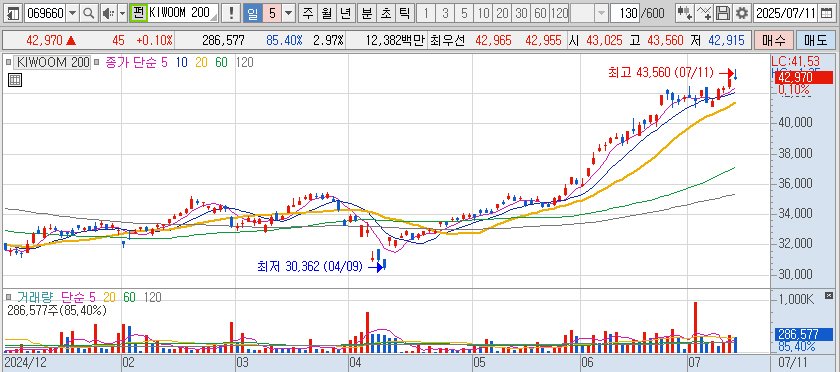The width and height of the screenshot is (840, 372).
Task: Click the 85.40% volume ratio text
Action: [x=284, y=40]
